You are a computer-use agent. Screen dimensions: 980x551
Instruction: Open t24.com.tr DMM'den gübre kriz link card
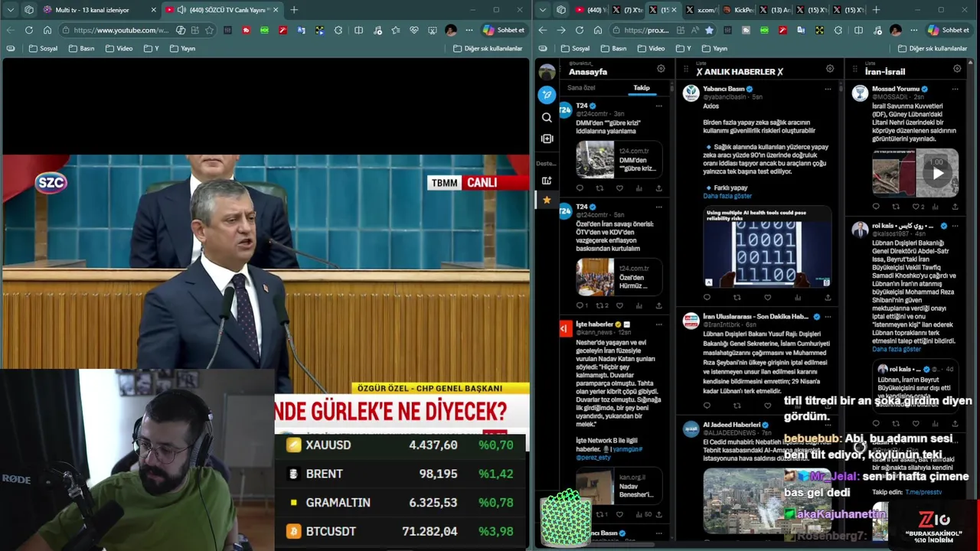619,159
